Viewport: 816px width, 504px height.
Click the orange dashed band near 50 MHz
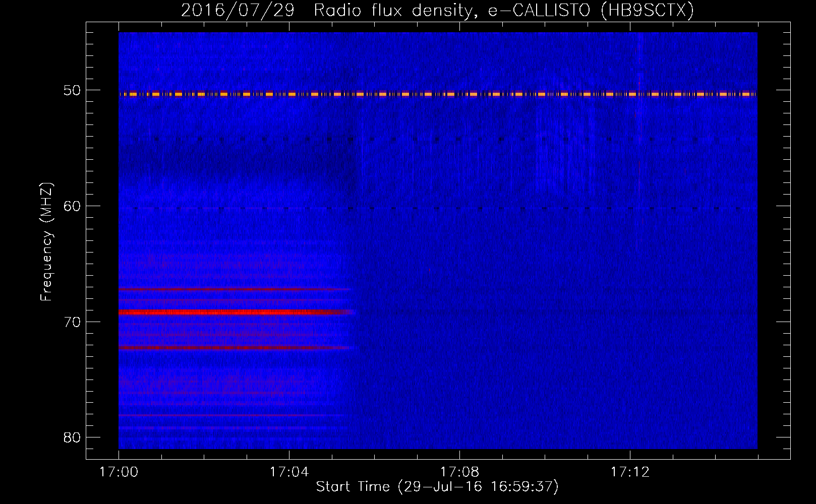pyautogui.click(x=438, y=94)
